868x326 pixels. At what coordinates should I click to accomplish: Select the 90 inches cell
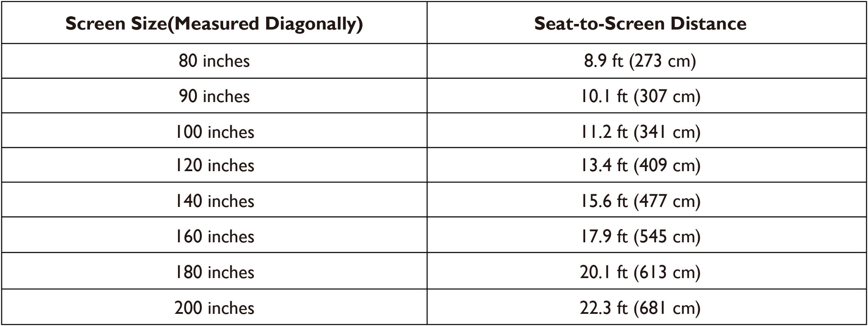pyautogui.click(x=214, y=96)
